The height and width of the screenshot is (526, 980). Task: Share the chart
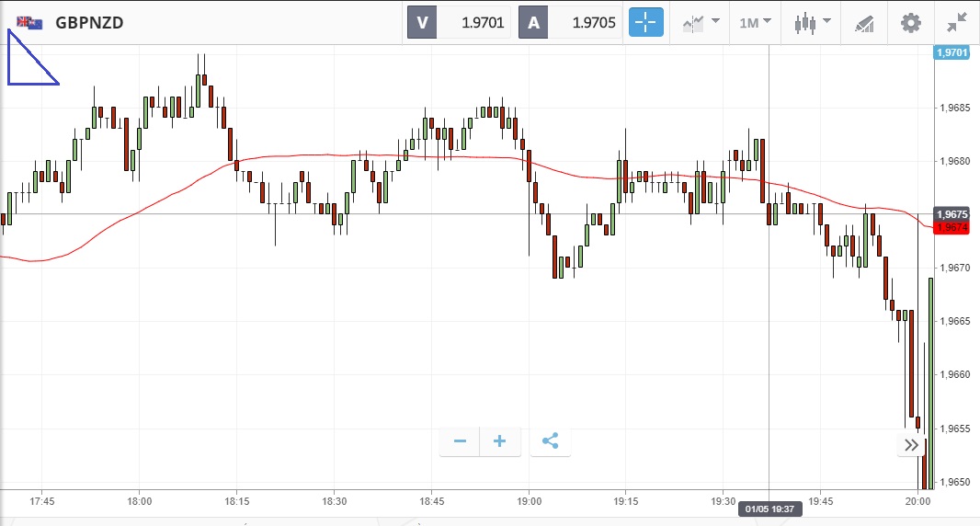tap(550, 441)
